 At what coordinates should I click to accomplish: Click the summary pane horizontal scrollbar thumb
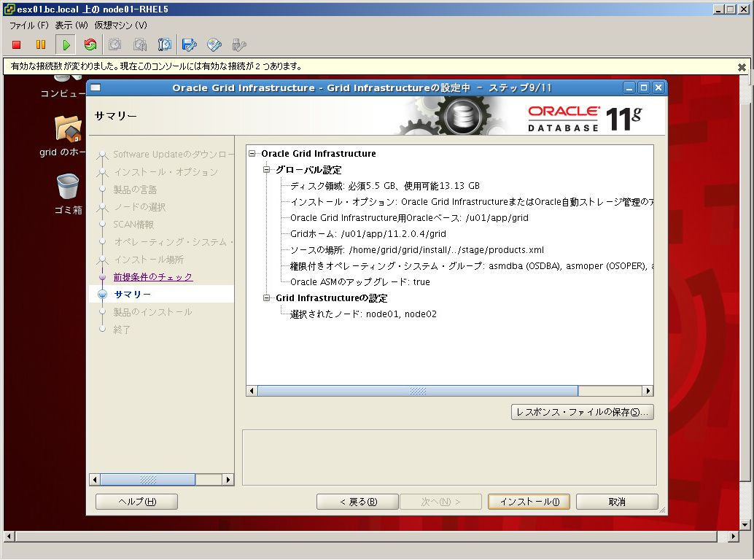[418, 391]
